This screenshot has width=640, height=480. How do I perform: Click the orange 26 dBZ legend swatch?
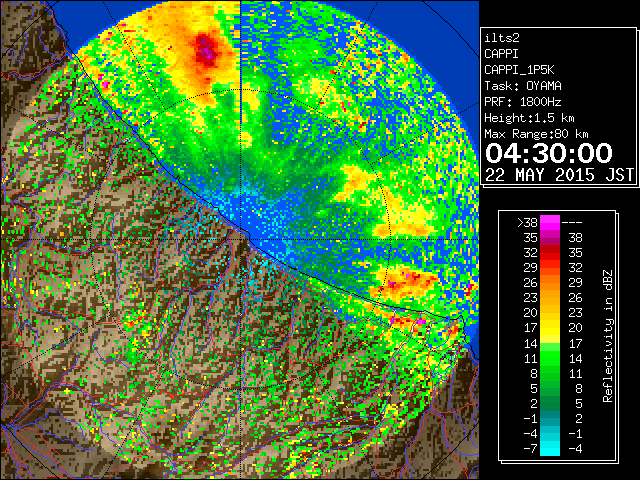[x=550, y=283]
